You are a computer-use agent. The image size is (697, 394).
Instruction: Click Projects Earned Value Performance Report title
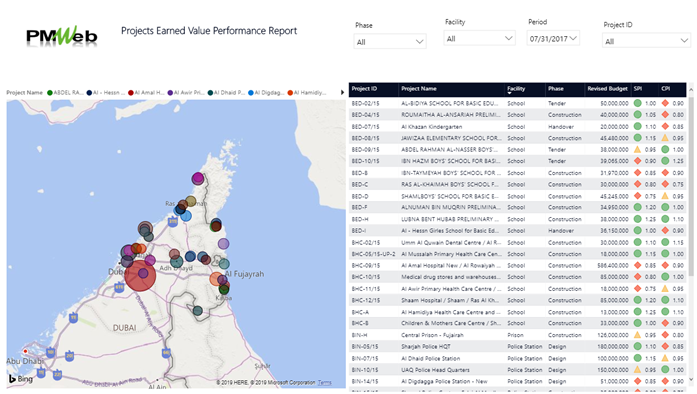pyautogui.click(x=209, y=31)
